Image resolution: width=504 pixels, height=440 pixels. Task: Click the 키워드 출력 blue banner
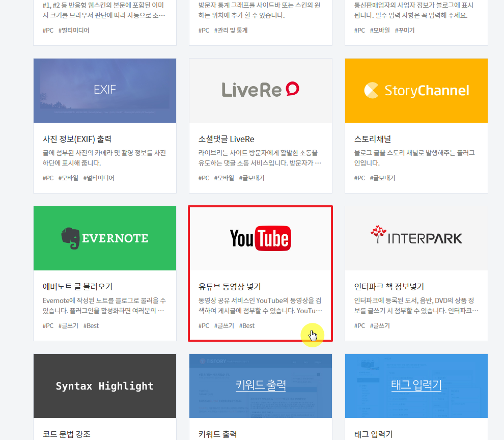(x=261, y=386)
